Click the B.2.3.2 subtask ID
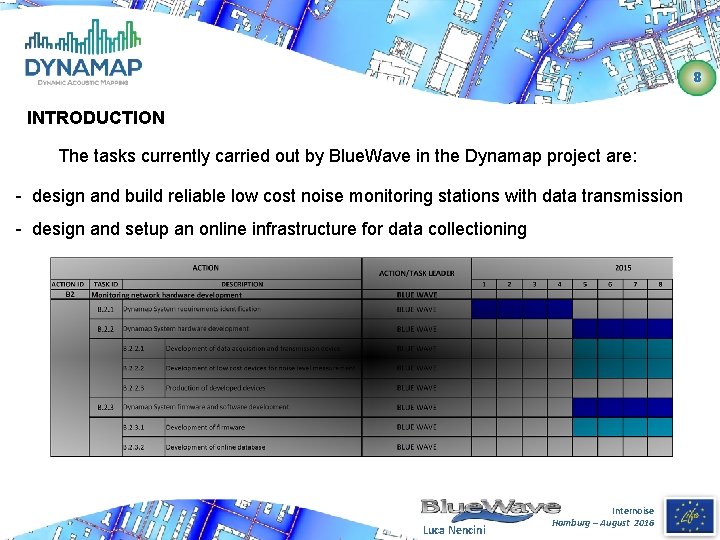The width and height of the screenshot is (720, 540). [134, 447]
